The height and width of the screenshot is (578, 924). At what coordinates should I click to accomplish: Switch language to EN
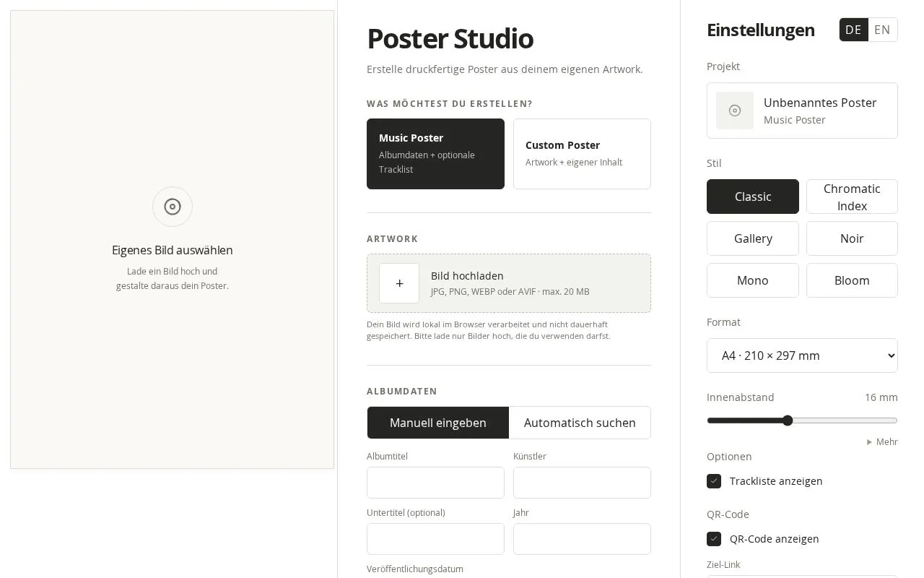click(x=882, y=30)
